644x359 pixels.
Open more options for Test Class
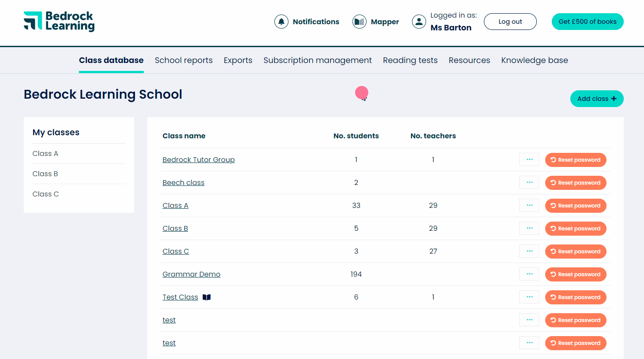coord(529,297)
